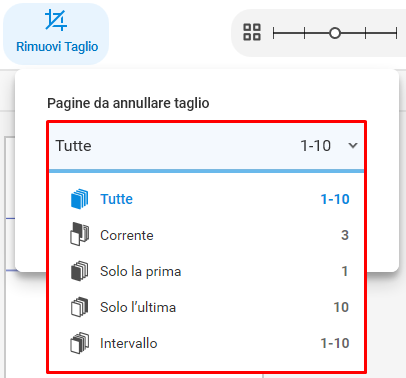Click the slider's leftmost tick mark
The image size is (406, 378).
coord(273,33)
